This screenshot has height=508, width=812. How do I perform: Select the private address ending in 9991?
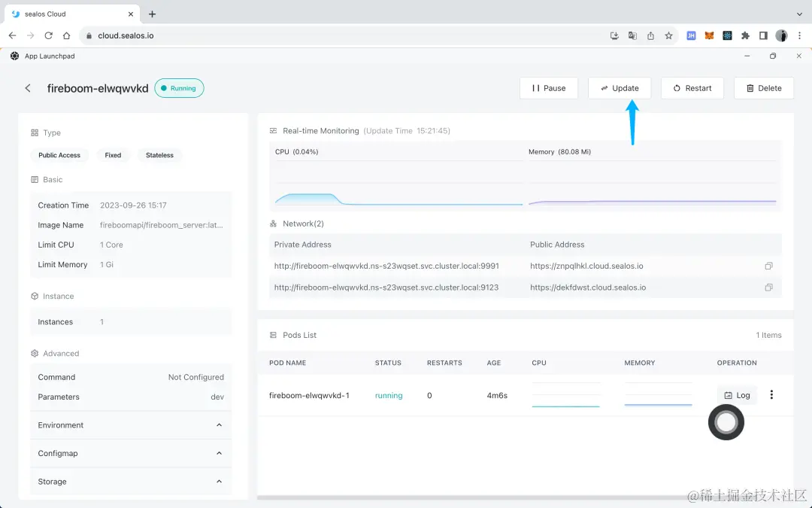pos(386,266)
